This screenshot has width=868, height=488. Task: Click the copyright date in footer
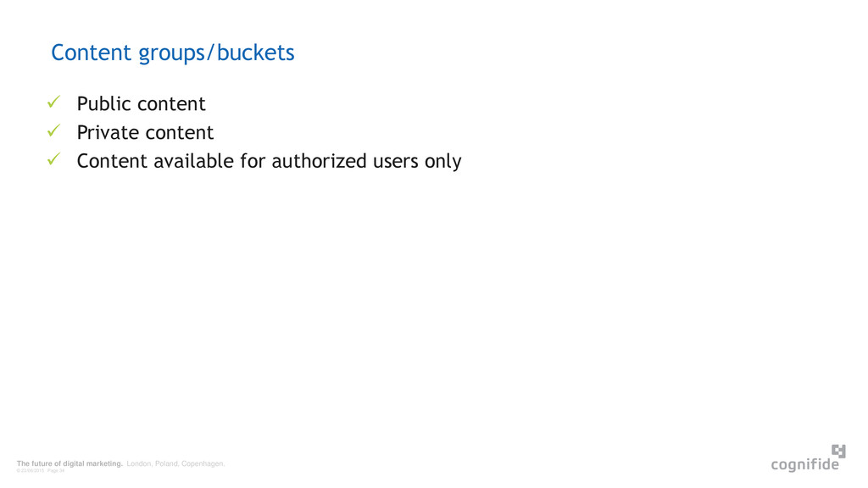tap(31, 471)
